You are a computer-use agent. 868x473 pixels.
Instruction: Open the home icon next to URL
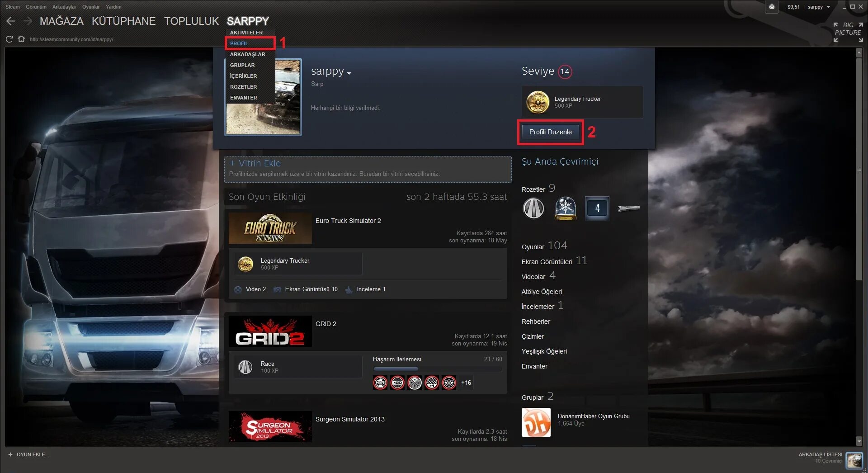click(x=21, y=39)
